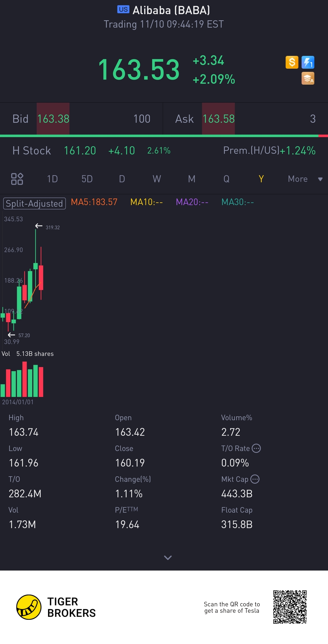The width and height of the screenshot is (328, 644).
Task: Open the chart layout grid icon
Action: pyautogui.click(x=17, y=179)
